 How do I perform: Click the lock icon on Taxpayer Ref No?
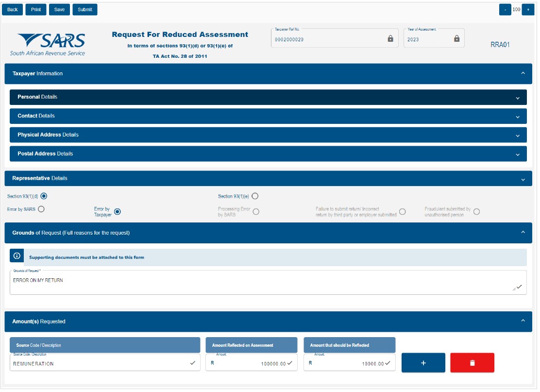click(x=390, y=38)
